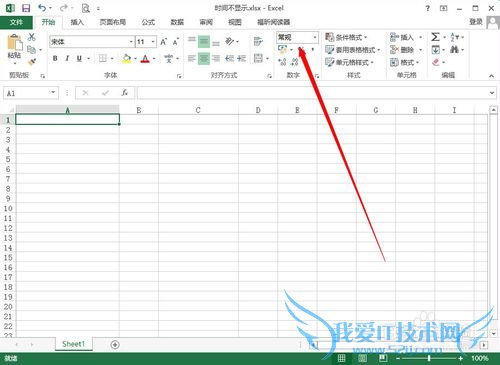Click the text orientation icon
Image resolution: width=500 pixels, height=365 pixels.
pyautogui.click(x=230, y=41)
